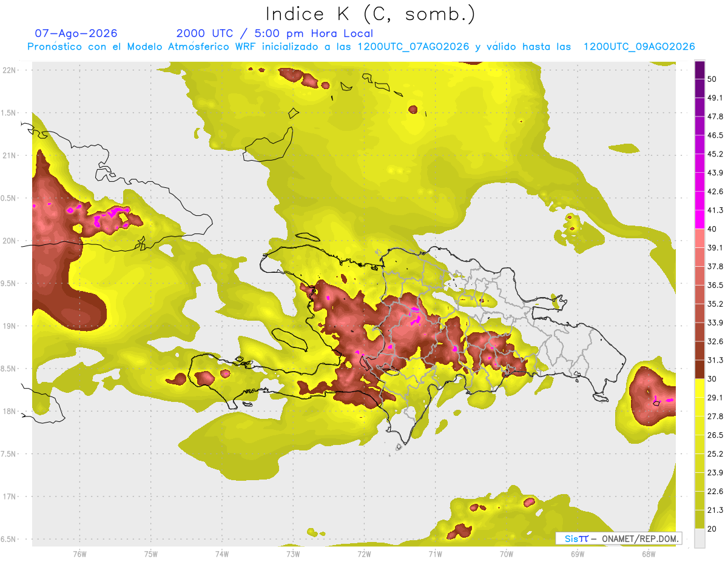Pick the gray swatch below 20 on the colorbar
Screen dimensions: 728x562
tap(699, 538)
